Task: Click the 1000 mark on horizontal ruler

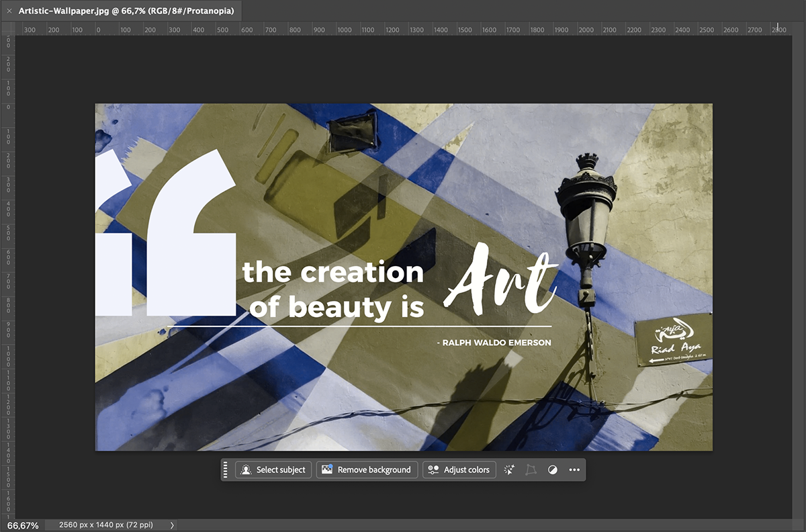Action: click(345, 30)
